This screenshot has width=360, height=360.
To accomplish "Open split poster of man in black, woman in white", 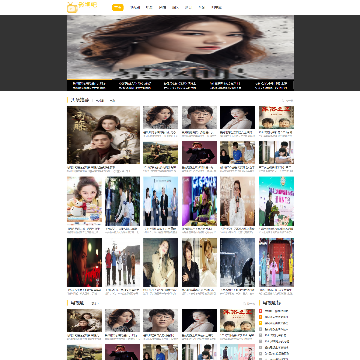I will point(199,262).
